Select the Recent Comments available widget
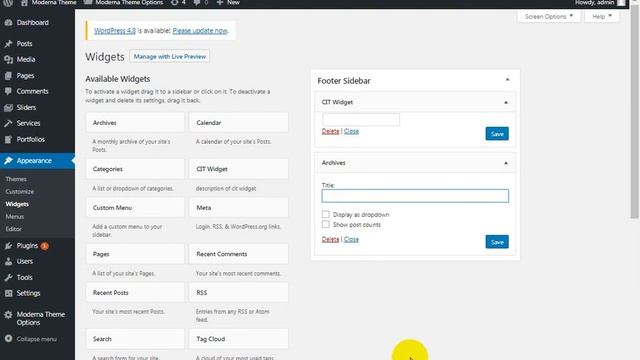 [238, 254]
